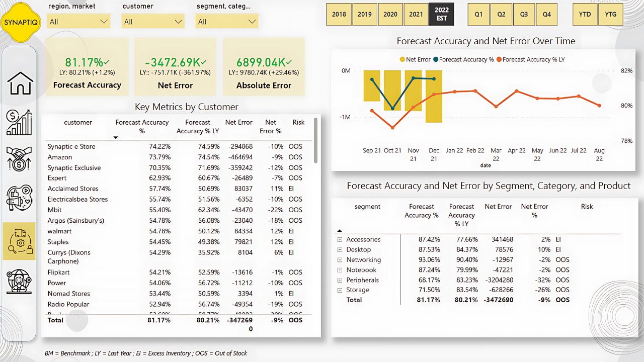The width and height of the screenshot is (644, 362).
Task: Open the segment, category dropdown
Action: (x=227, y=22)
